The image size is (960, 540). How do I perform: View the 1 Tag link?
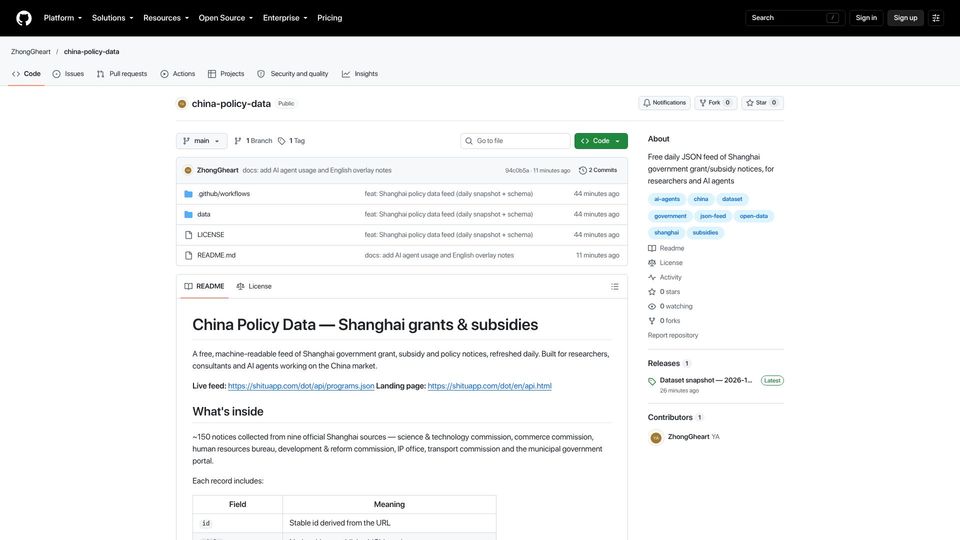pyautogui.click(x=291, y=141)
